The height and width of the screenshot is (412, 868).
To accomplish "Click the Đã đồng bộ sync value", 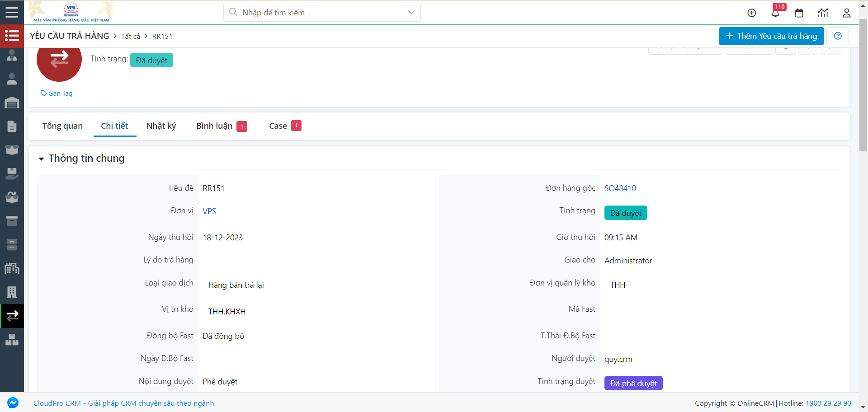I will pyautogui.click(x=223, y=336).
